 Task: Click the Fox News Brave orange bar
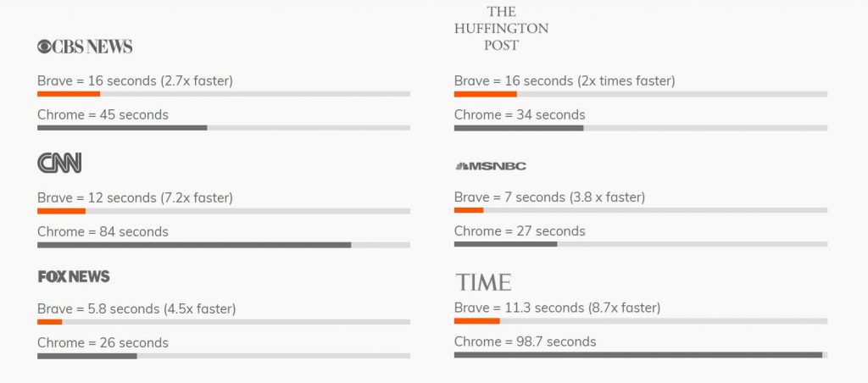pos(50,321)
